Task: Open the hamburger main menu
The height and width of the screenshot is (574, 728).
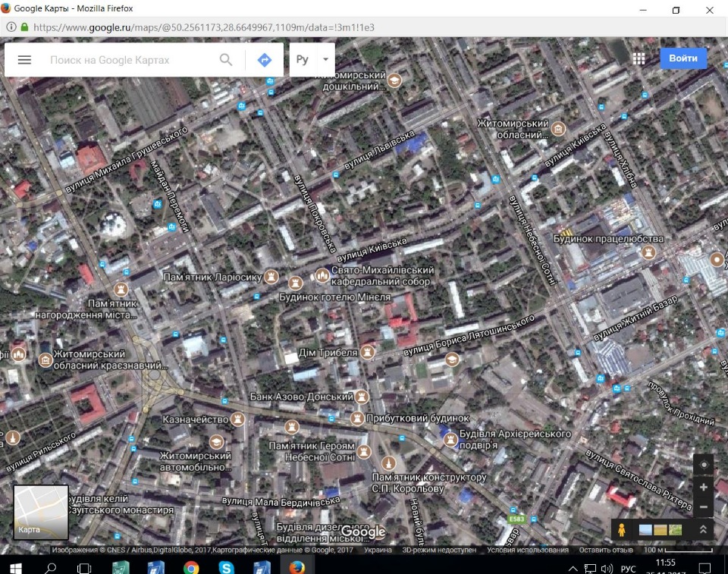Action: tap(24, 60)
